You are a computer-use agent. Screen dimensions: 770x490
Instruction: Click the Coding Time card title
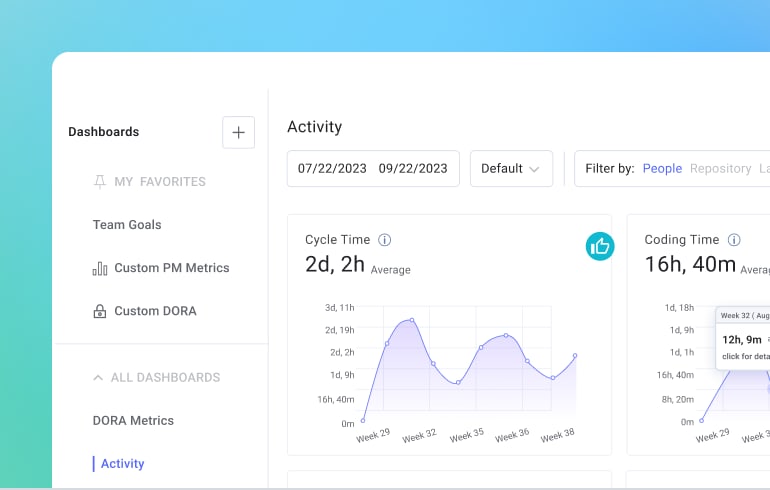point(682,240)
